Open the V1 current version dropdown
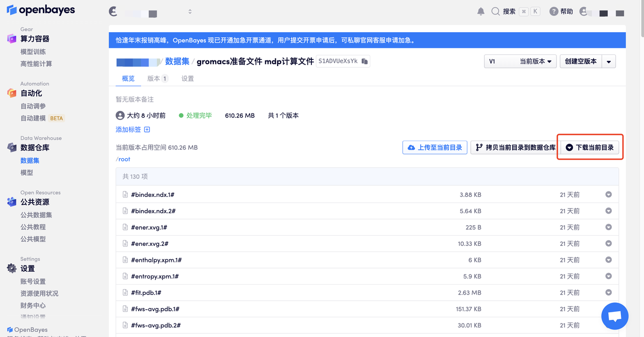This screenshot has height=337, width=644. 520,61
